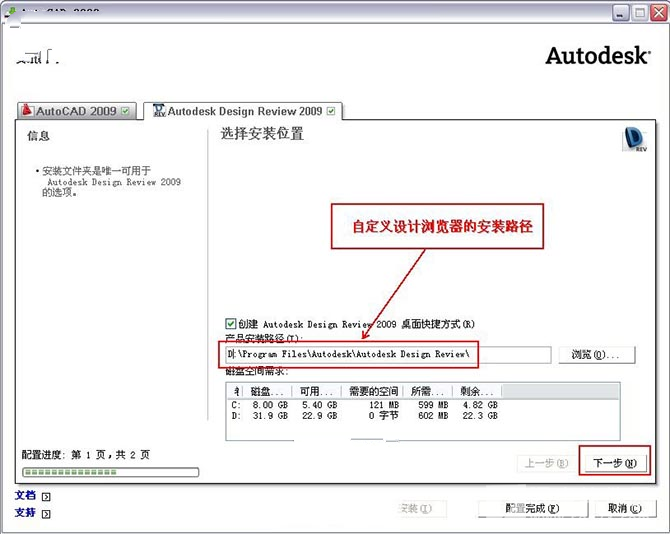Viewport: 670px width, 534px height.
Task: Click the 4.82 GB remaining value
Action: pyautogui.click(x=480, y=405)
